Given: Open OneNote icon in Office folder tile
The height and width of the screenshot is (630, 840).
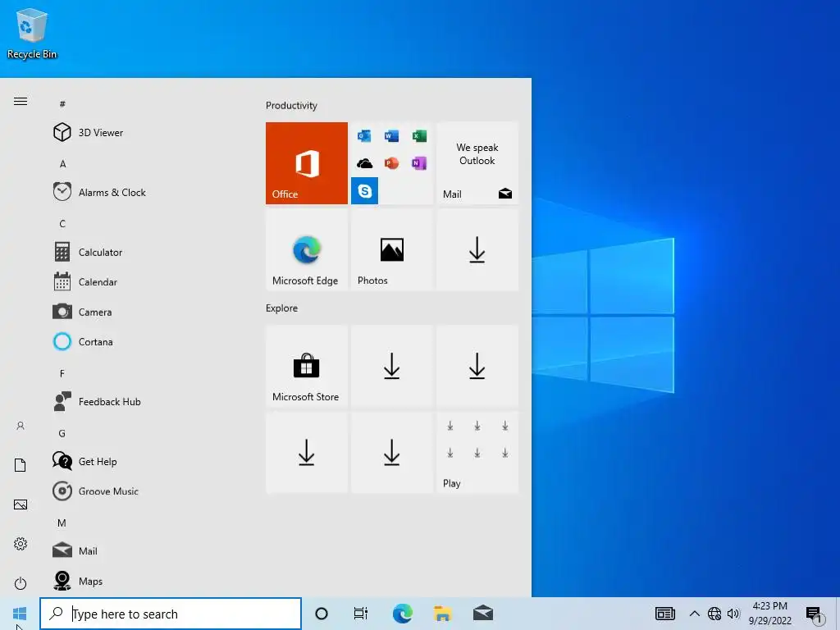Looking at the screenshot, I should (419, 163).
